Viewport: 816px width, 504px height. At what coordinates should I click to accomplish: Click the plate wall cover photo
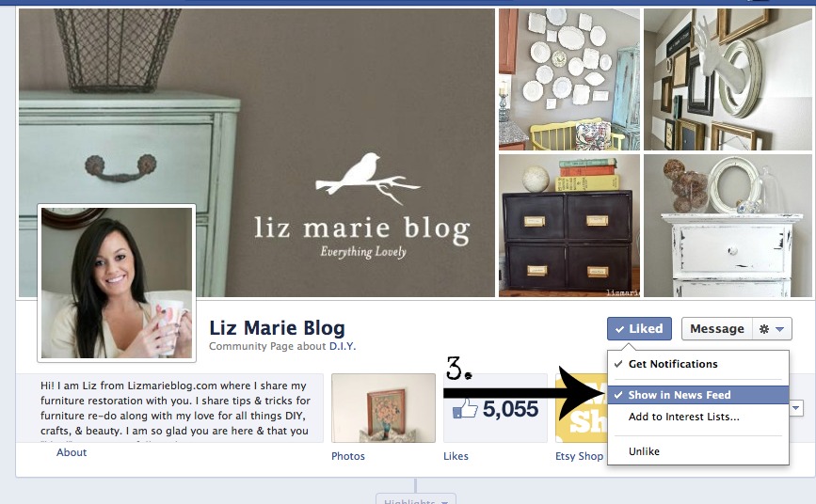[569, 79]
